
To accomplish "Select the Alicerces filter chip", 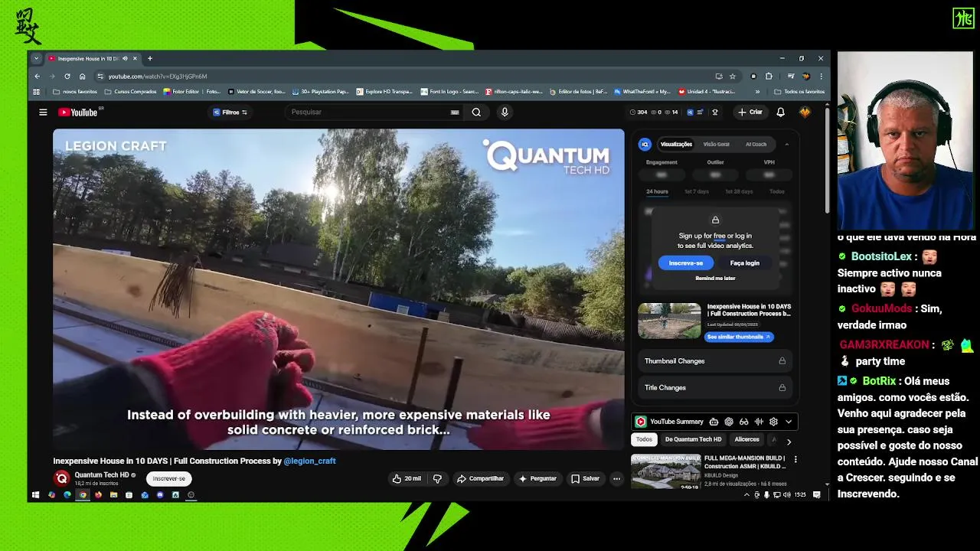I will pos(746,439).
